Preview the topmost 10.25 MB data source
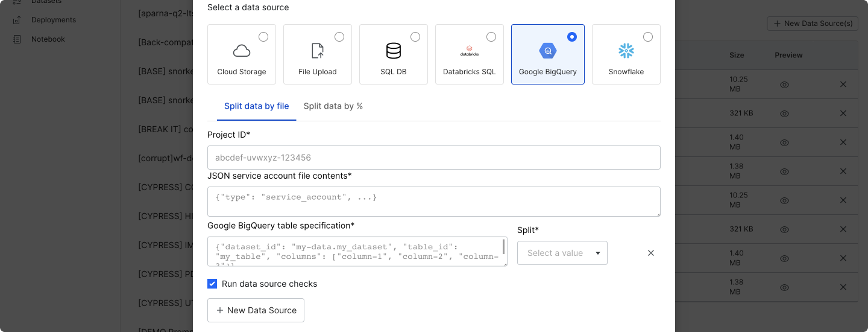The image size is (868, 332). pos(784,85)
